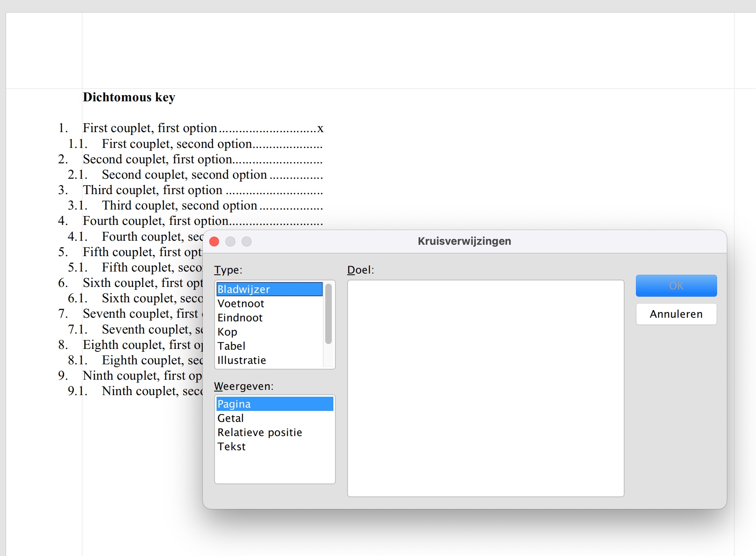Click the Dichtomous key heading
Viewport: 756px width, 556px height.
(x=129, y=97)
